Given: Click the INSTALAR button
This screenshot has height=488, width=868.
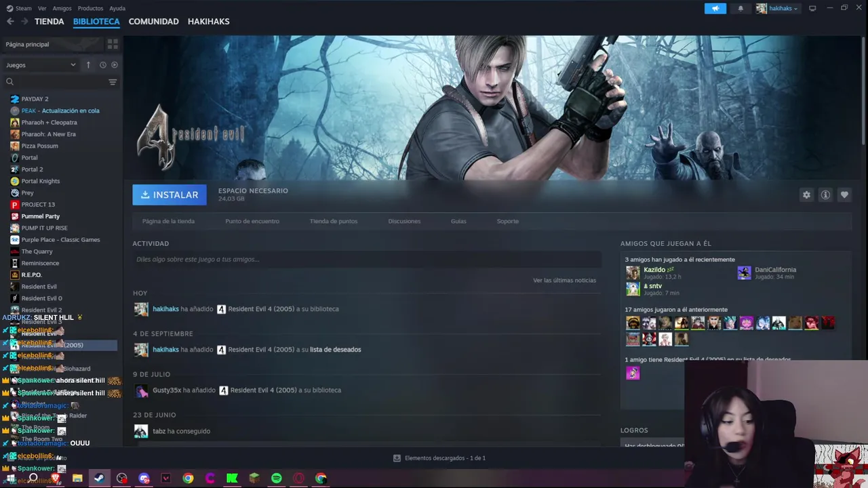Looking at the screenshot, I should [x=170, y=195].
